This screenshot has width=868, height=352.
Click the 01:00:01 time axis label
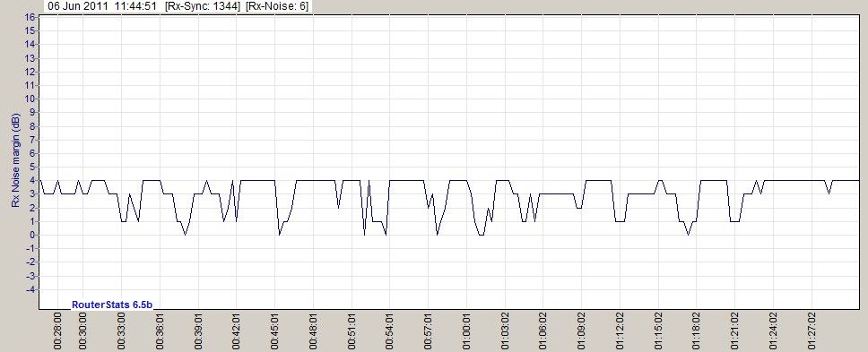(x=466, y=331)
